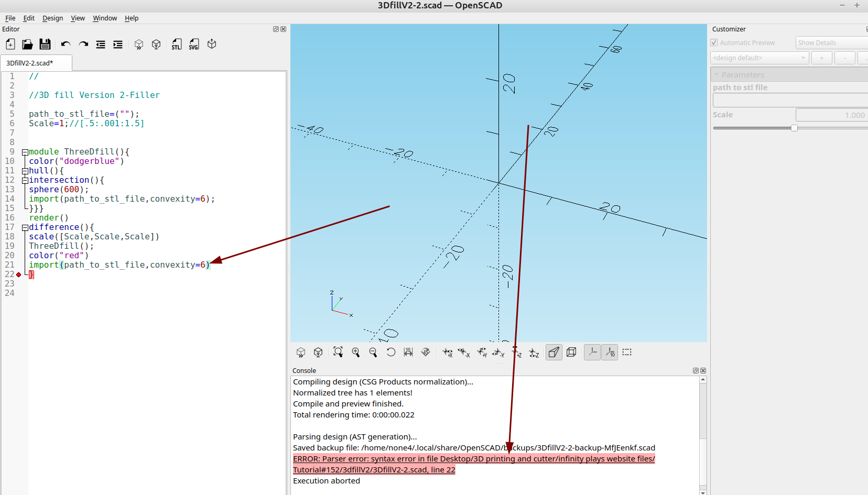Toggle the Perspective view button
The height and width of the screenshot is (495, 868).
pos(554,353)
